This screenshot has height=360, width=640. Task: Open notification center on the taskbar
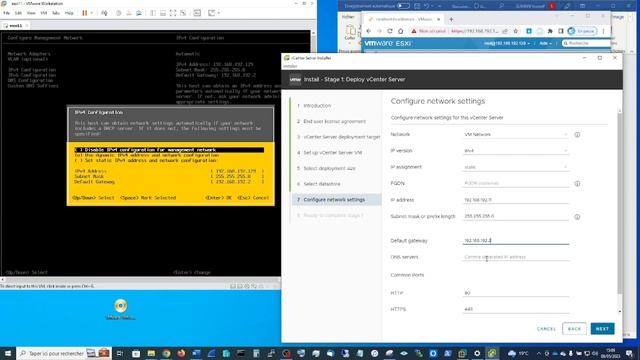click(629, 353)
